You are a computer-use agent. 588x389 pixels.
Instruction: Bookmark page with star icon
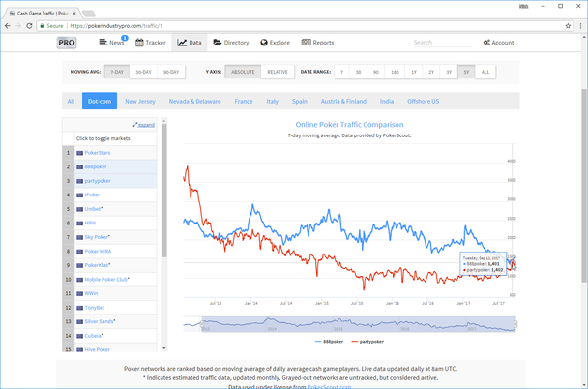click(x=568, y=26)
